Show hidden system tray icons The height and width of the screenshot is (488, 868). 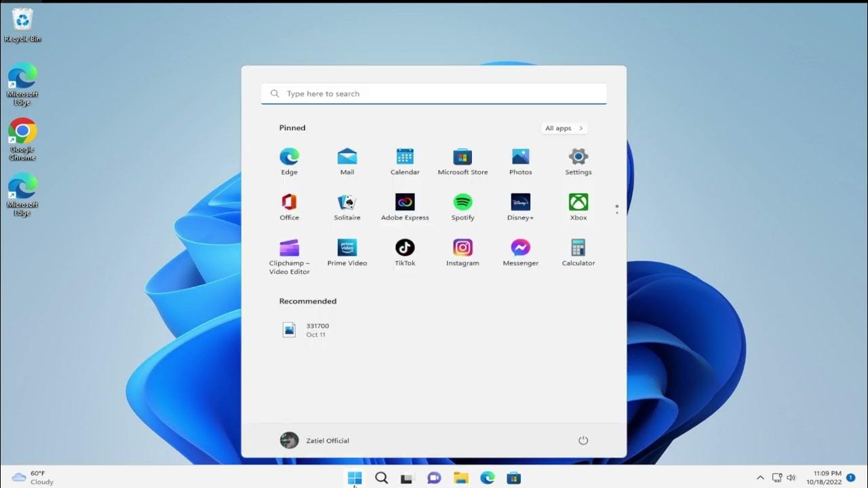click(760, 478)
